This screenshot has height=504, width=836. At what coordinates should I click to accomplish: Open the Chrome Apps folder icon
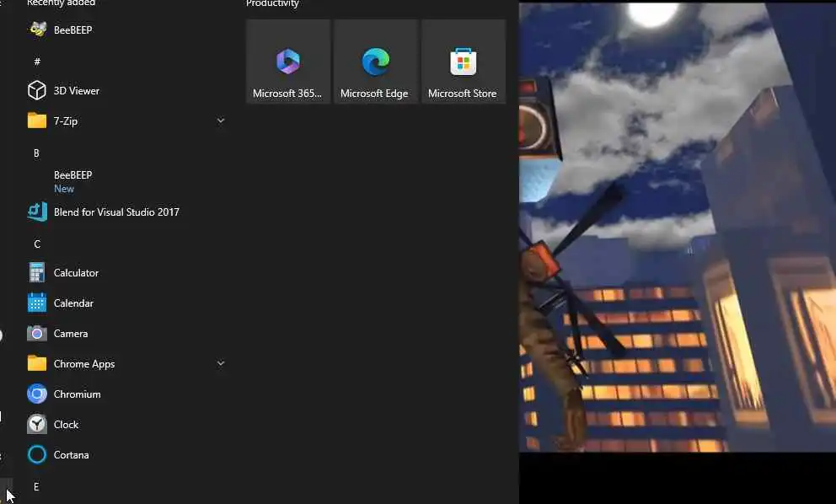(37, 363)
